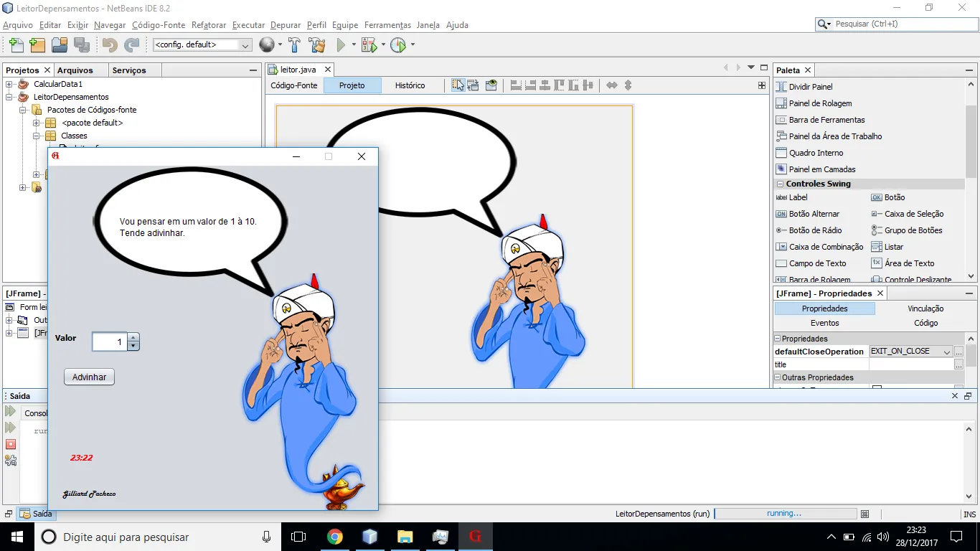Image resolution: width=980 pixels, height=551 pixels.
Task: Click the New Project toolbar icon
Action: (37, 45)
